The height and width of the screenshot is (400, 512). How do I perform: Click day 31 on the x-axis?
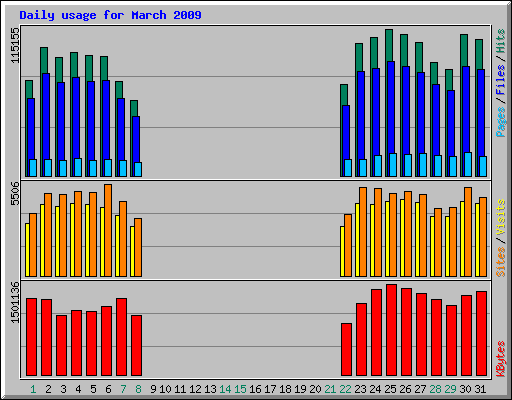pos(480,389)
